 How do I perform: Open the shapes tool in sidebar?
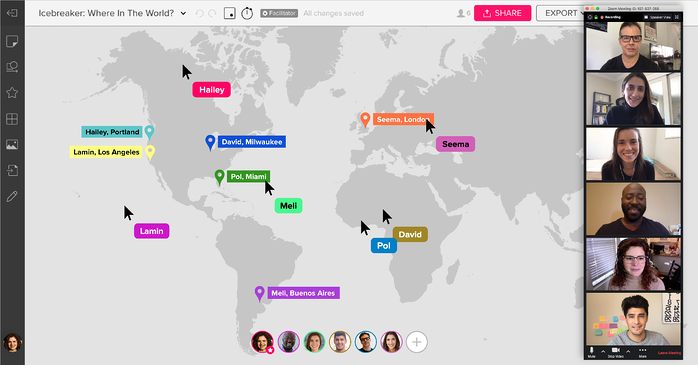[12, 67]
